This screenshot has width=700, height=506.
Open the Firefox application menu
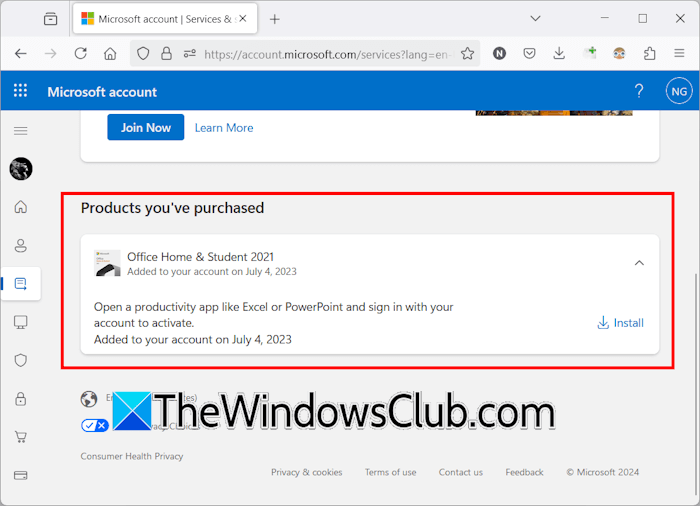point(679,54)
